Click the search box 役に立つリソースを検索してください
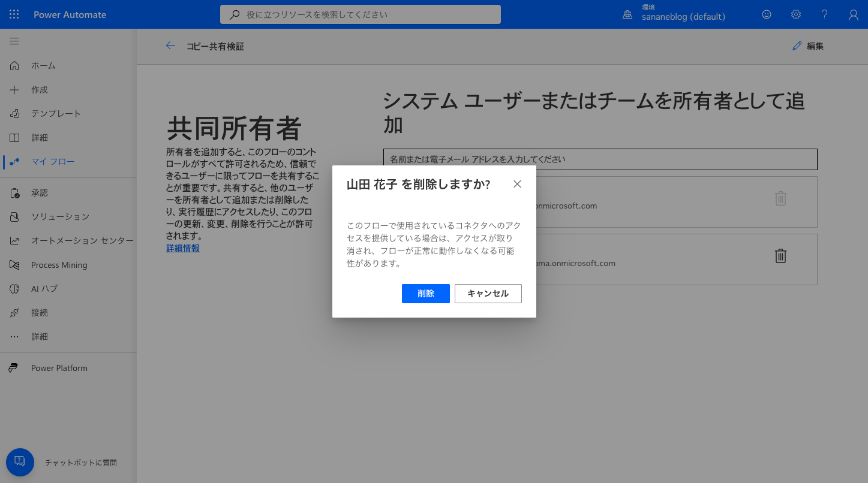868x483 pixels. pyautogui.click(x=361, y=14)
